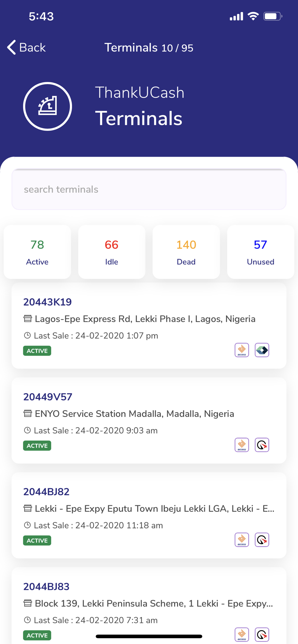
Task: Filter by 78 Active terminals
Action: pyautogui.click(x=37, y=252)
